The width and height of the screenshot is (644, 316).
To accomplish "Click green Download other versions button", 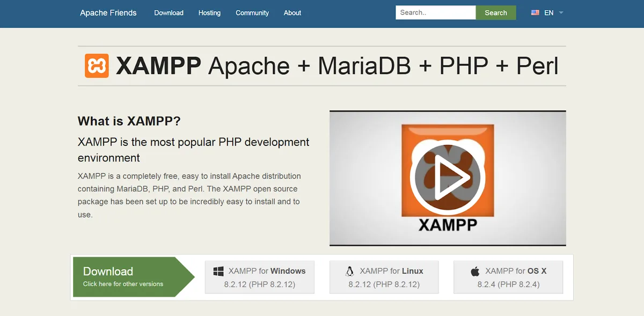I will tap(133, 277).
